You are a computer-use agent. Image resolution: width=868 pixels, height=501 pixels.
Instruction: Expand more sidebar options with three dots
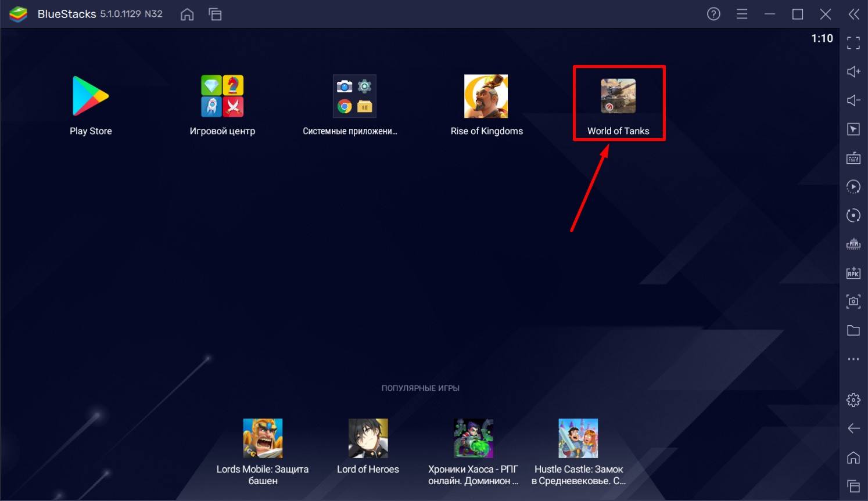[x=853, y=359]
